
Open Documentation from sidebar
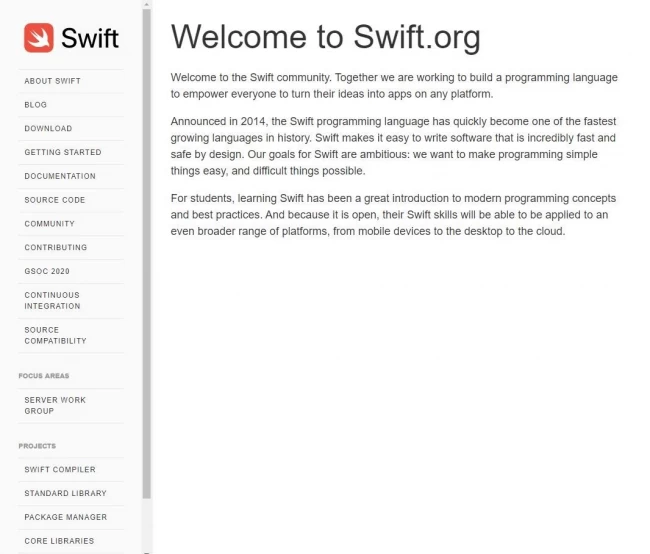coord(60,176)
